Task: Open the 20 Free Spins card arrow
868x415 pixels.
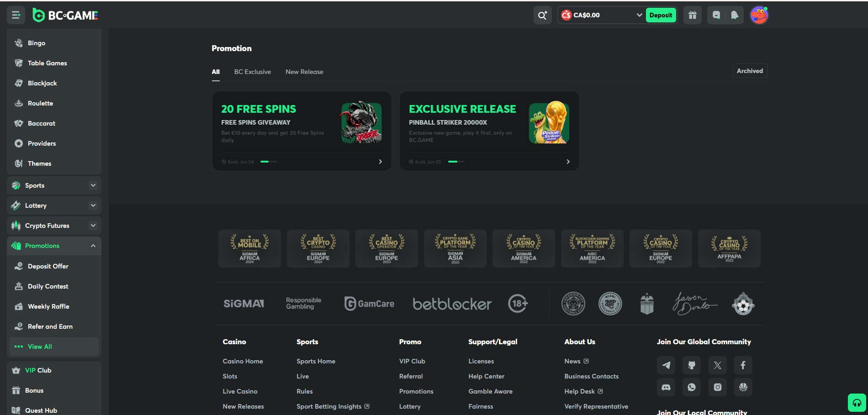Action: [x=380, y=162]
